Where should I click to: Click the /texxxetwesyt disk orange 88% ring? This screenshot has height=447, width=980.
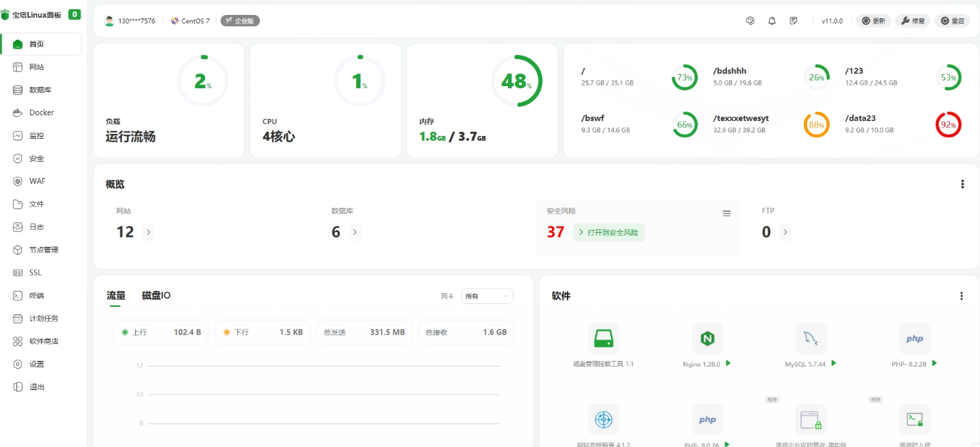coord(816,125)
